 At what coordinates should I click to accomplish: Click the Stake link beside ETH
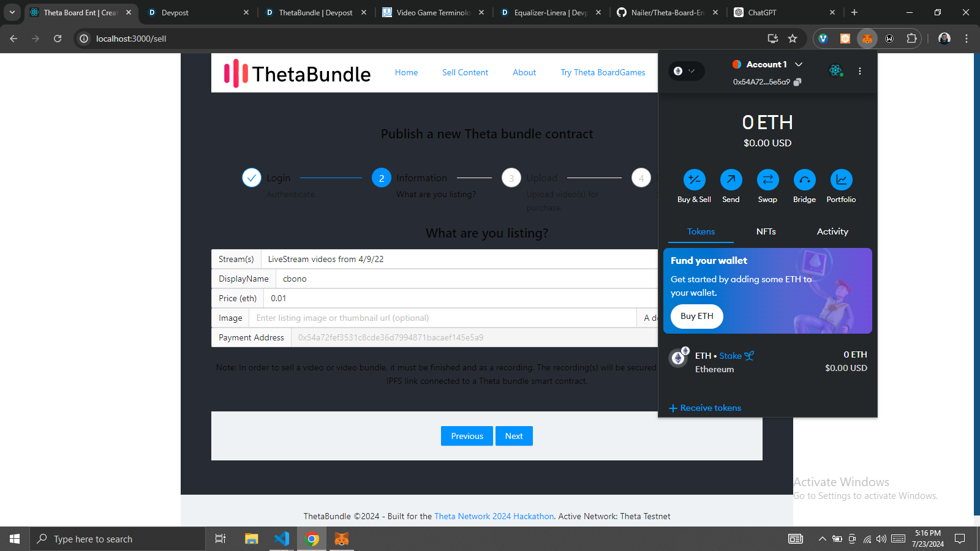coord(736,356)
